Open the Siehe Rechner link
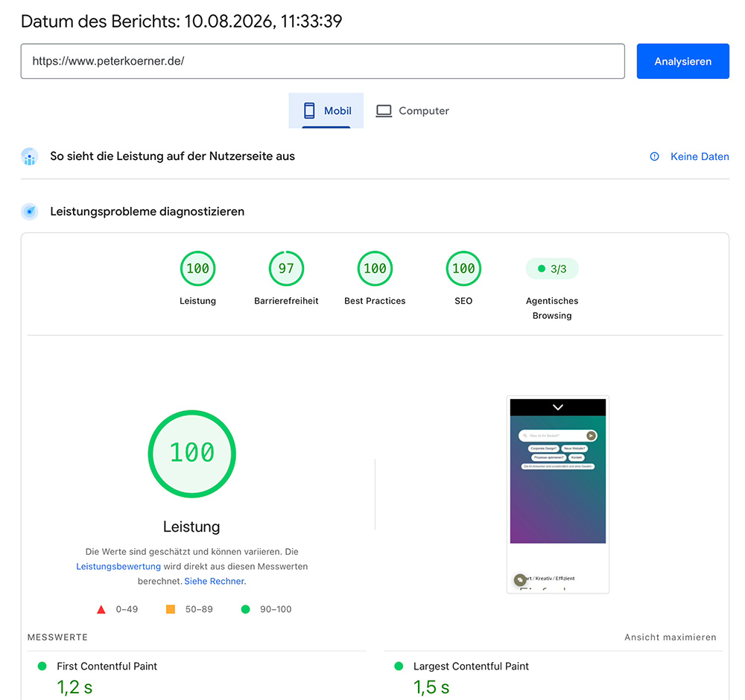 pos(215,581)
